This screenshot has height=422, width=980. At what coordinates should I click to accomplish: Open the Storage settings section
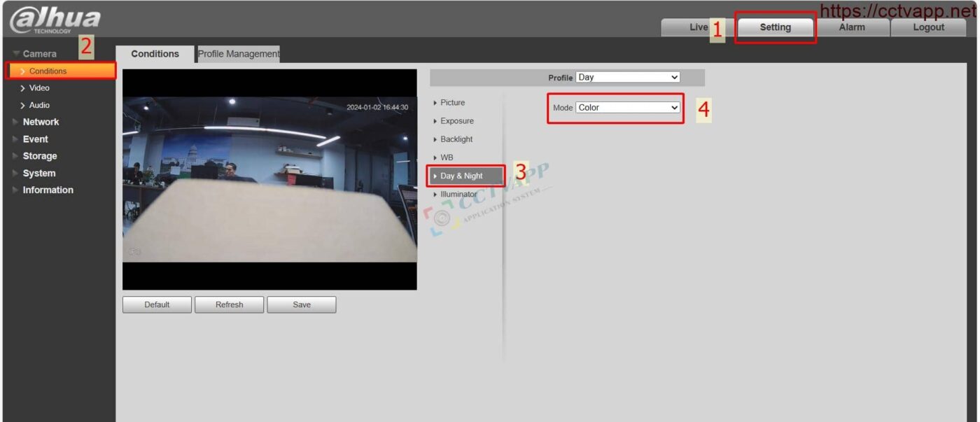tap(38, 155)
